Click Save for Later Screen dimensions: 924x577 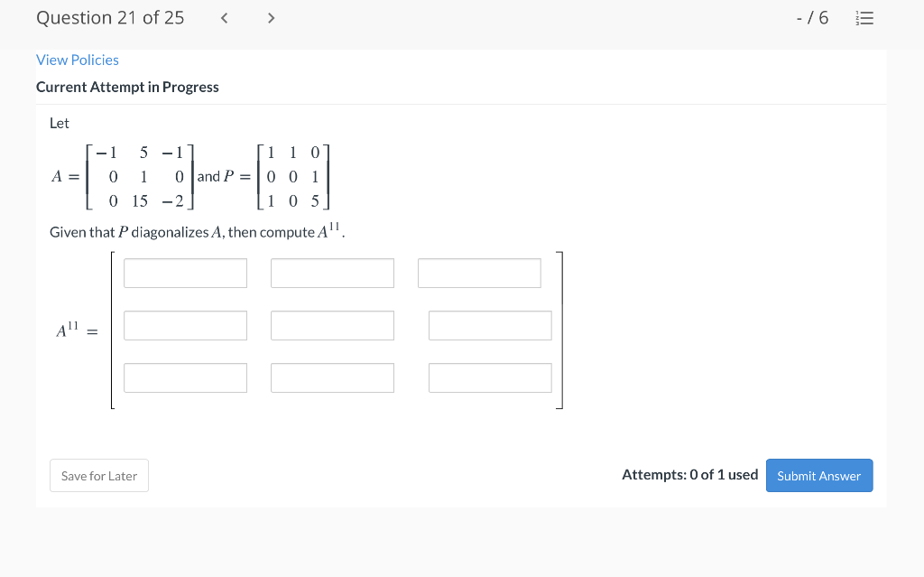pyautogui.click(x=98, y=475)
